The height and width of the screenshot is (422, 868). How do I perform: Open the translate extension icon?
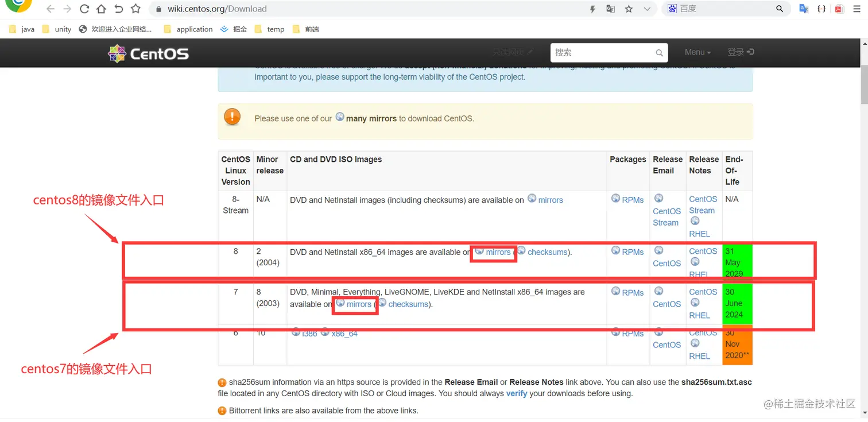804,9
